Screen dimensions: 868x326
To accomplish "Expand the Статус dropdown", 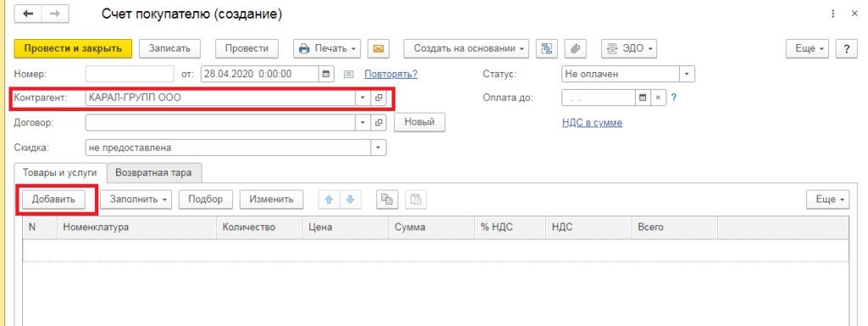I will coord(687,74).
